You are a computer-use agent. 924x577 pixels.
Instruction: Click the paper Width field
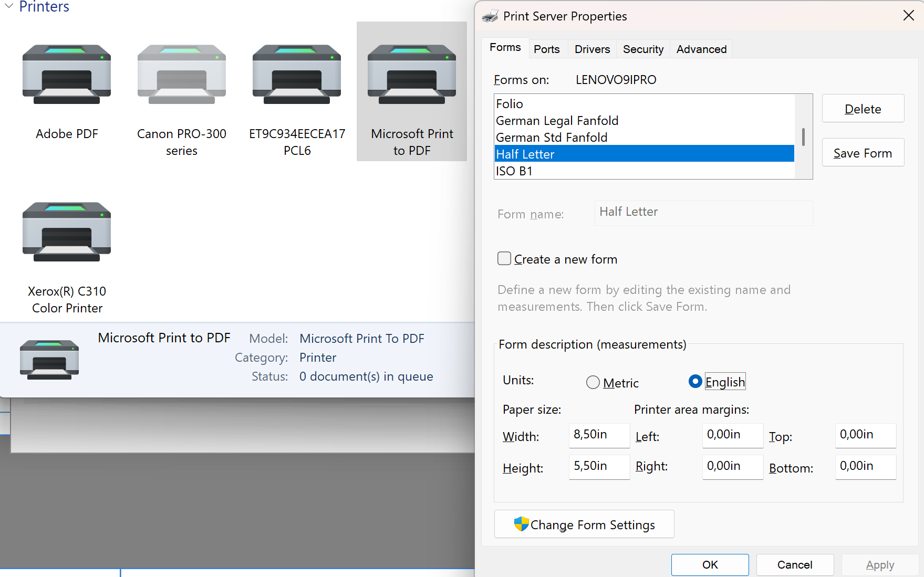[x=599, y=435]
